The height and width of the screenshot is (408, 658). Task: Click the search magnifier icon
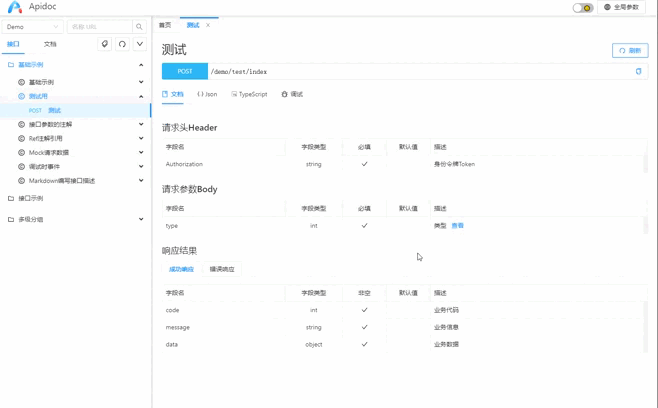139,26
